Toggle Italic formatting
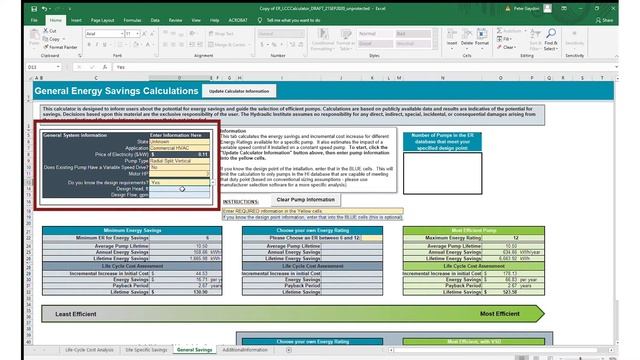Viewport: 640px width, 360px height. click(x=97, y=44)
